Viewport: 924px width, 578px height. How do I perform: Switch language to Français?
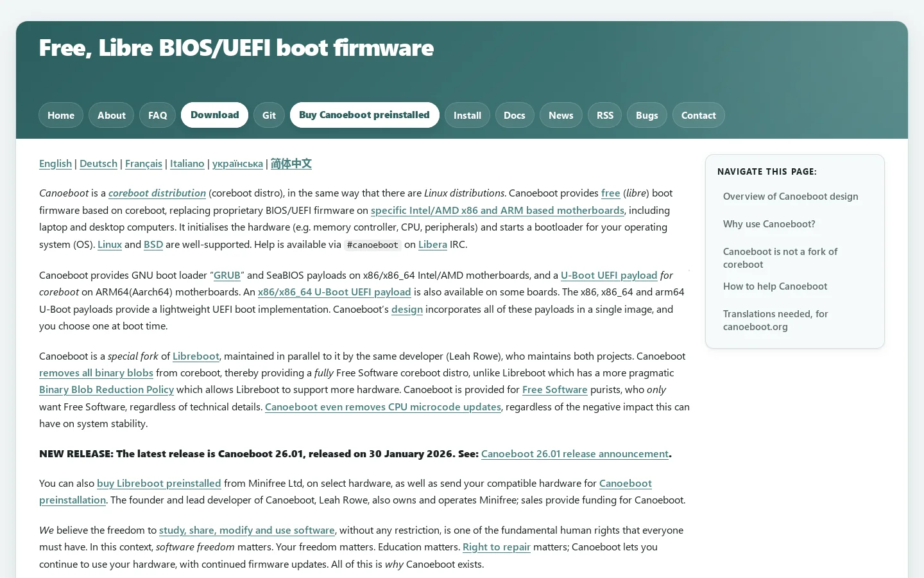click(x=144, y=164)
